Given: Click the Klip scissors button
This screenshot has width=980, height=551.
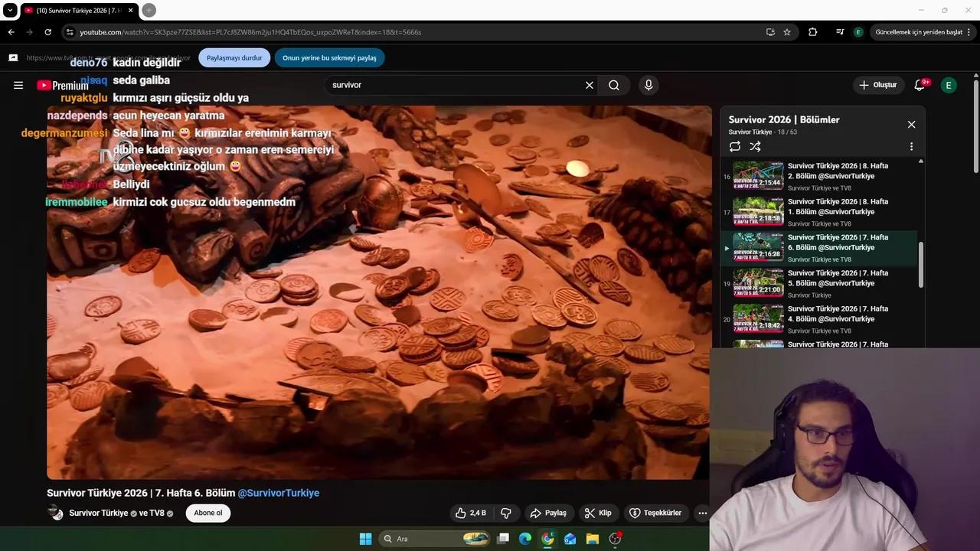Looking at the screenshot, I should click(x=599, y=513).
